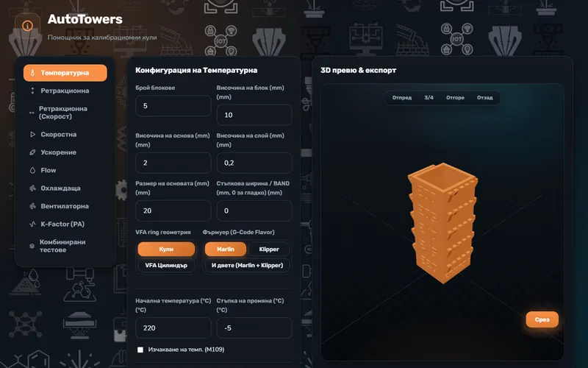This screenshot has width=588, height=368.
Task: Open Скоростна via its play-triangle icon
Action: click(32, 134)
